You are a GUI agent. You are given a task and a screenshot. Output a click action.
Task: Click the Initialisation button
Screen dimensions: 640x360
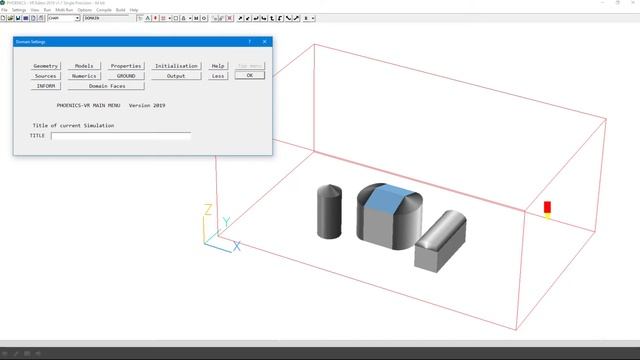(x=176, y=66)
